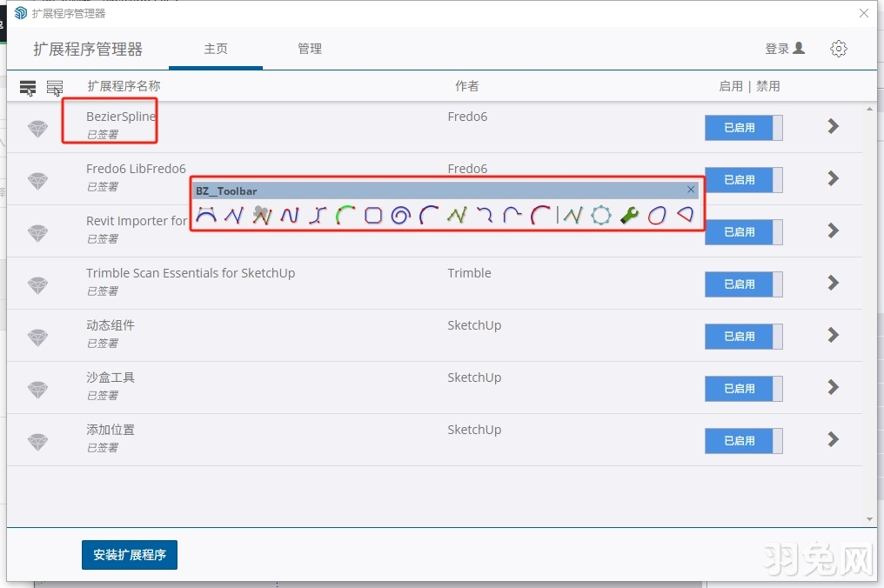
Task: Expand details for the 动态组件 extension
Action: [x=833, y=336]
